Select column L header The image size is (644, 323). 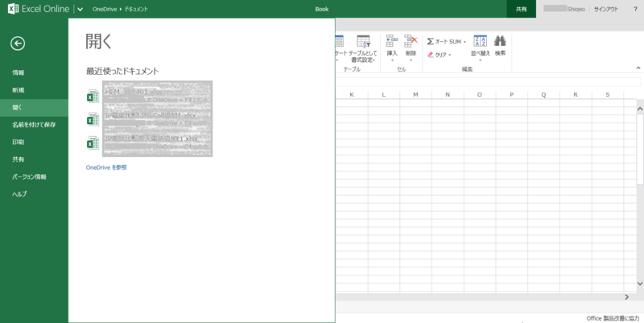384,95
